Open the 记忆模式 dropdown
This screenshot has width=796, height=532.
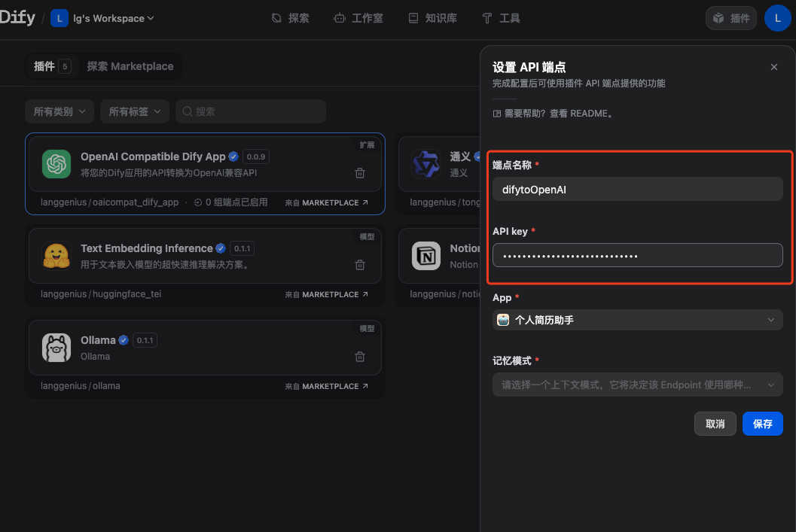[x=637, y=385]
